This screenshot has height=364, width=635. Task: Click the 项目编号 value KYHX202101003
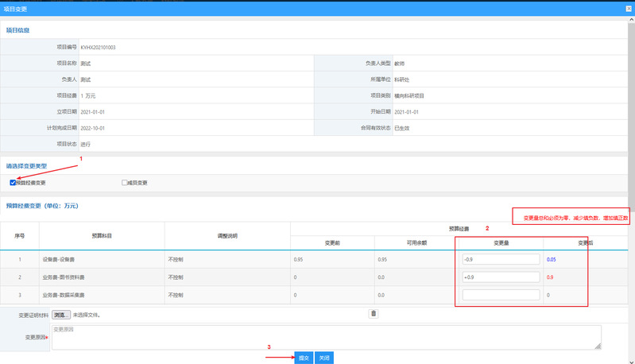[x=99, y=48]
